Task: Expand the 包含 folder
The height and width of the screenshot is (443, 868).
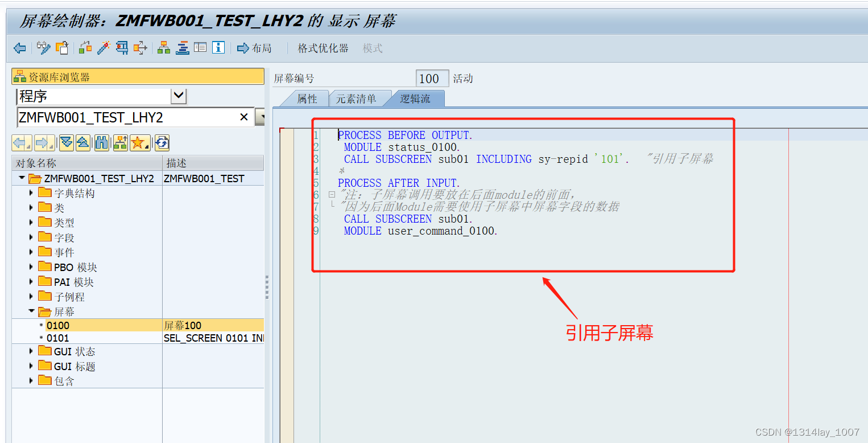Action: click(31, 381)
